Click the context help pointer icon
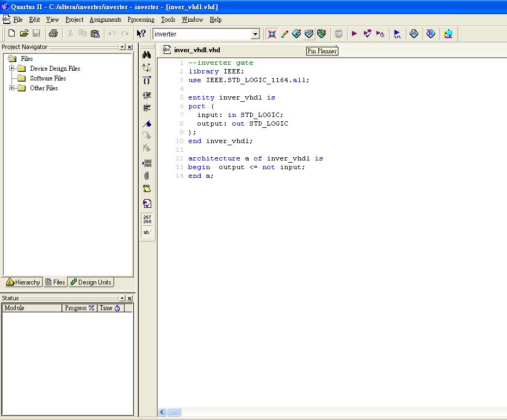 coord(141,34)
